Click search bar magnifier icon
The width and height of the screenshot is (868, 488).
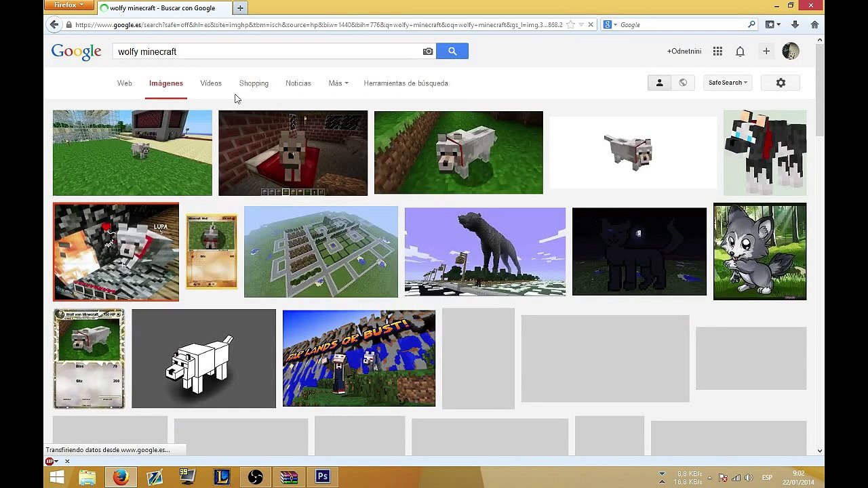click(751, 24)
